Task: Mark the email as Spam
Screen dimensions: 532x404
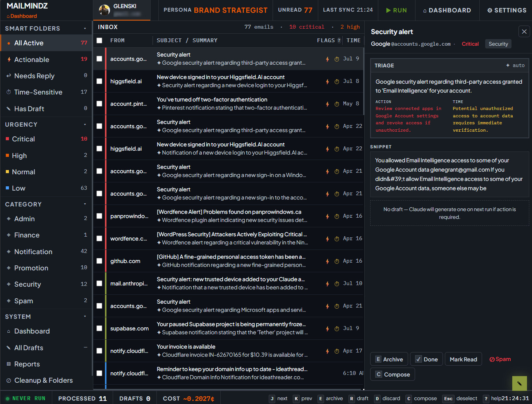Action: [500, 359]
